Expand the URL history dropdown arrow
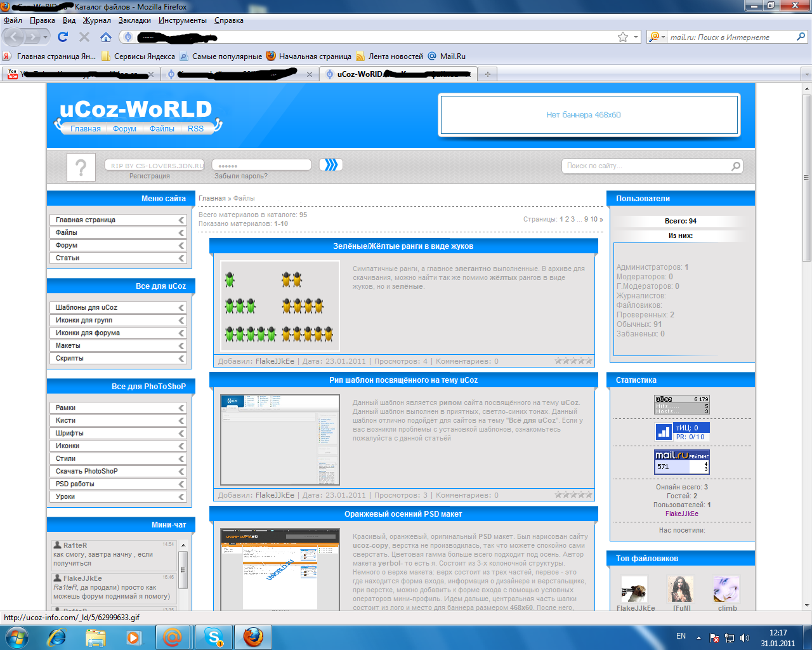The image size is (812, 650). pos(636,37)
